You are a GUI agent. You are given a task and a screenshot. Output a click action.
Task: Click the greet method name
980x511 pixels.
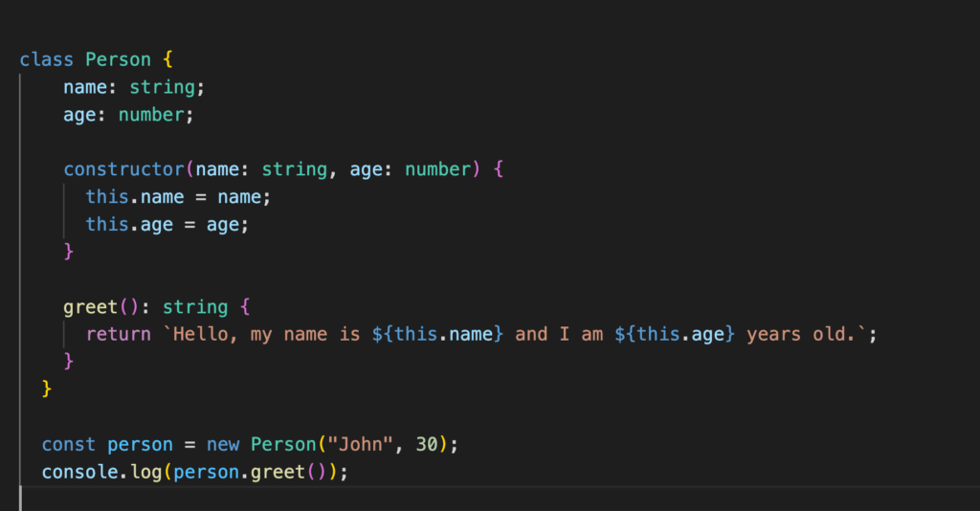[91, 307]
